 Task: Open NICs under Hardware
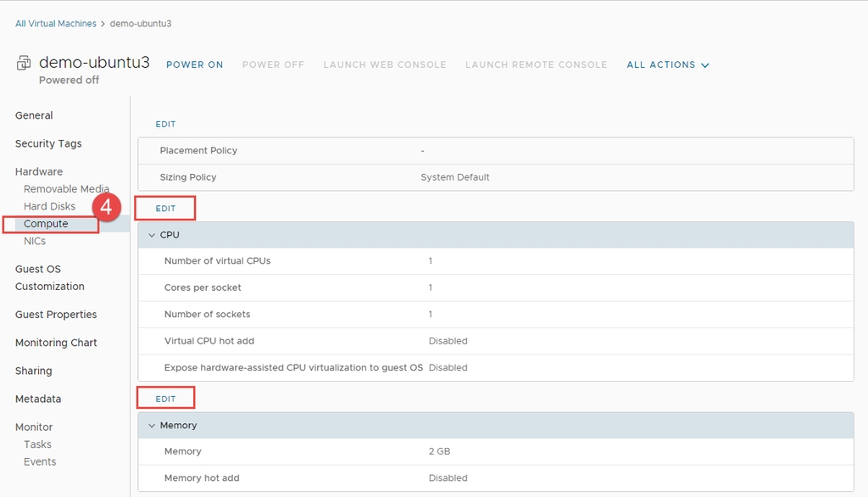pos(35,242)
